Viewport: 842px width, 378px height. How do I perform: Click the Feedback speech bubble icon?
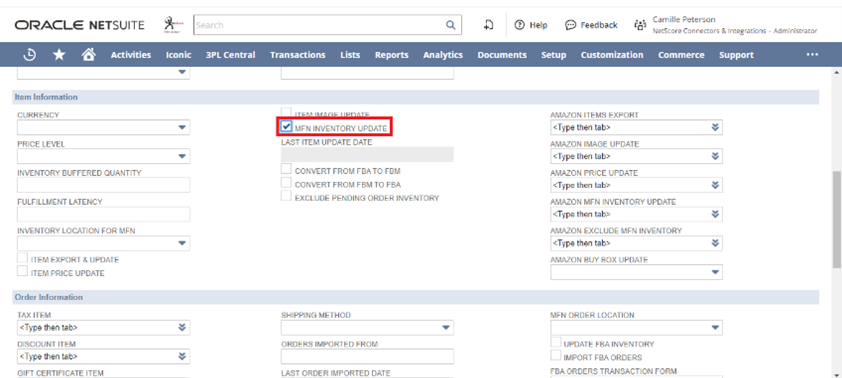[x=571, y=25]
